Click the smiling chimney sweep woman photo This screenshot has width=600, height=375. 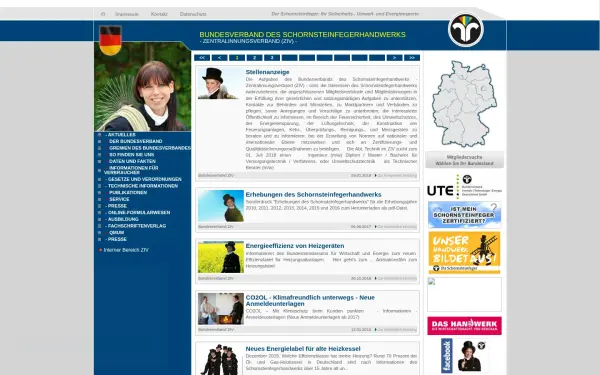(142, 87)
